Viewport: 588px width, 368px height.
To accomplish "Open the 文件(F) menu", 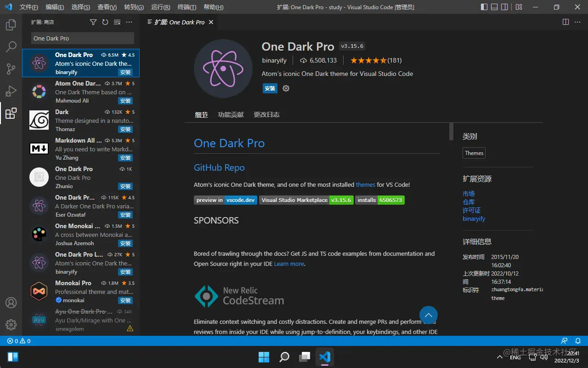I will point(29,7).
